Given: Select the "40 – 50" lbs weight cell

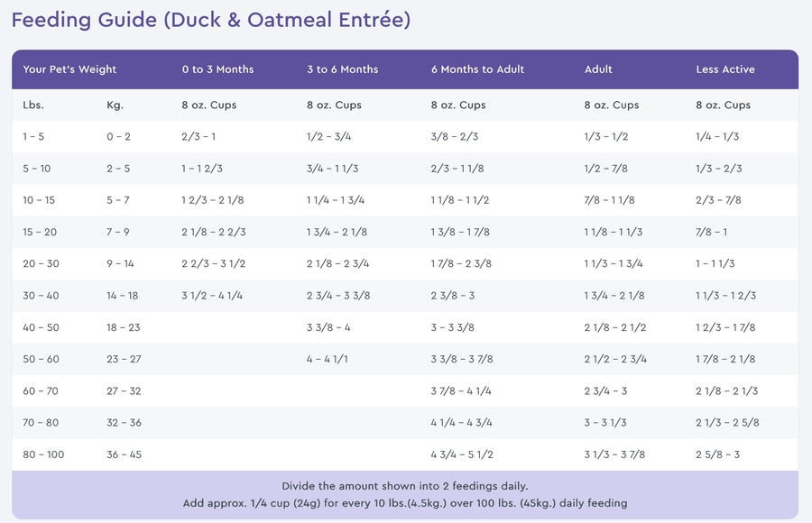Looking at the screenshot, I should pos(41,327).
